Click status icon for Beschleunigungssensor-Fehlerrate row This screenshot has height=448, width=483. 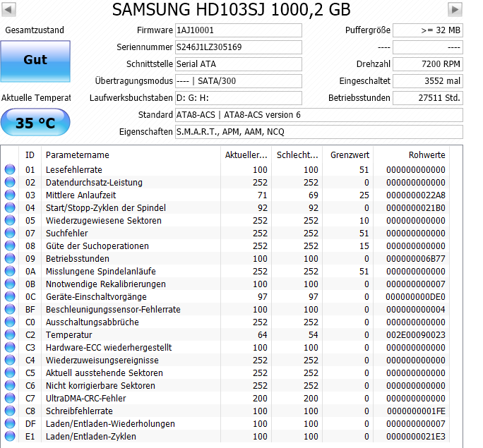coord(10,309)
